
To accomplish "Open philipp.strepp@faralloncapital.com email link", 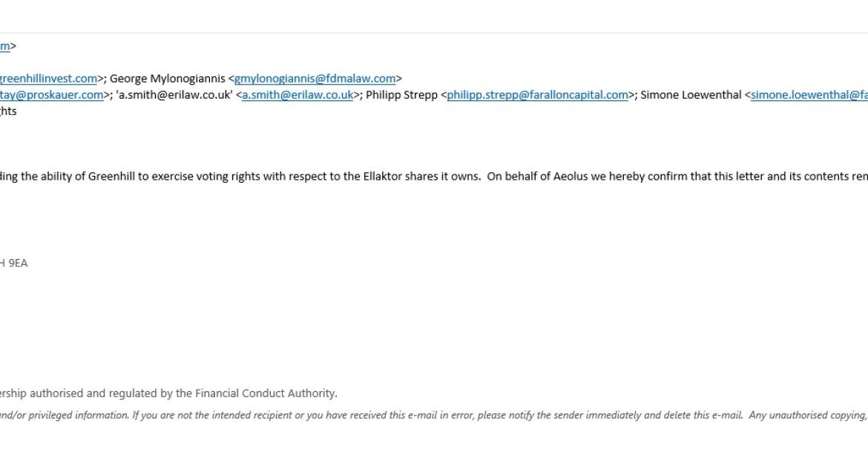I will 538,95.
